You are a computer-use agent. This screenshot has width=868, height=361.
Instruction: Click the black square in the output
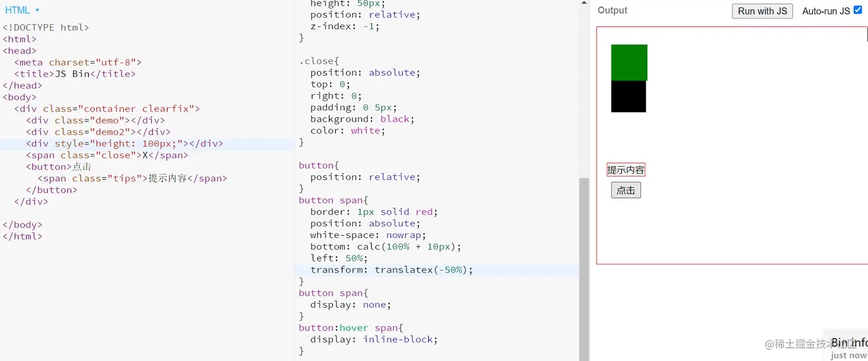629,96
